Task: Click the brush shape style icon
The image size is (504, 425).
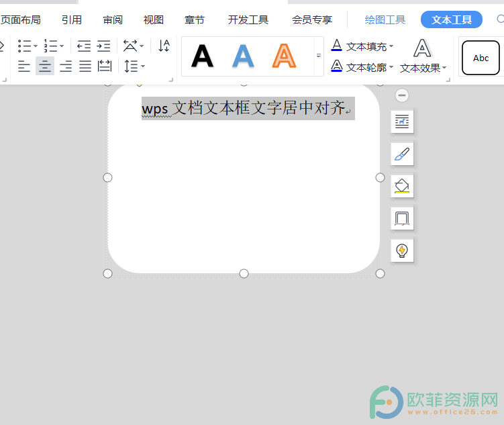Action: 402,154
